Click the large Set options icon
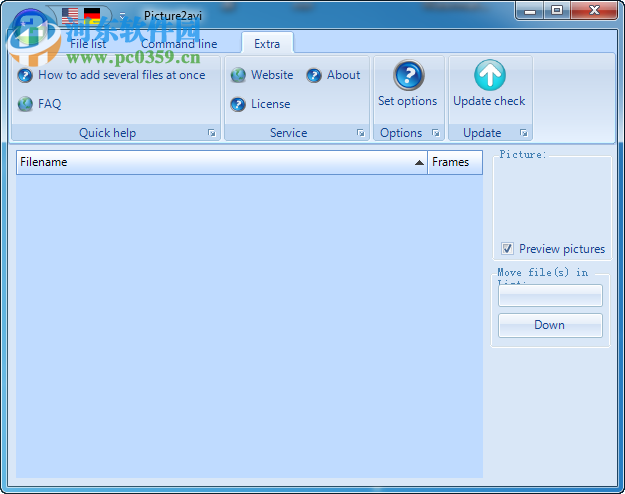Image resolution: width=625 pixels, height=494 pixels. [409, 75]
